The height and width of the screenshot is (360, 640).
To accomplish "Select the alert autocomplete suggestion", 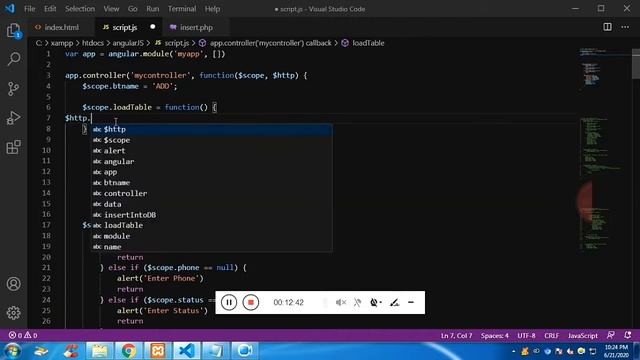I will point(211,151).
